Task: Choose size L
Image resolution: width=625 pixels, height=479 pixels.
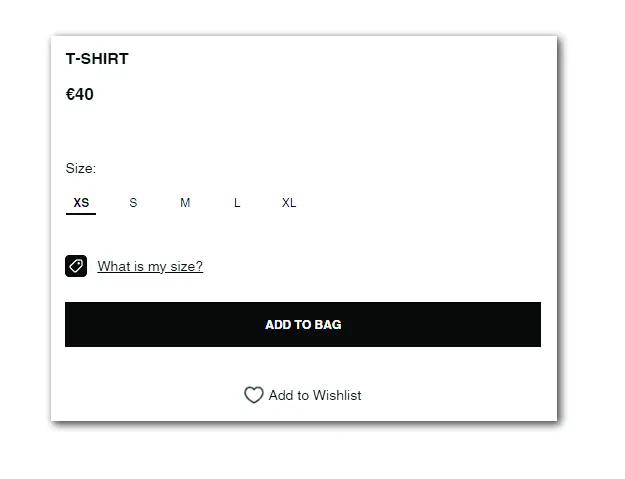Action: pyautogui.click(x=237, y=203)
